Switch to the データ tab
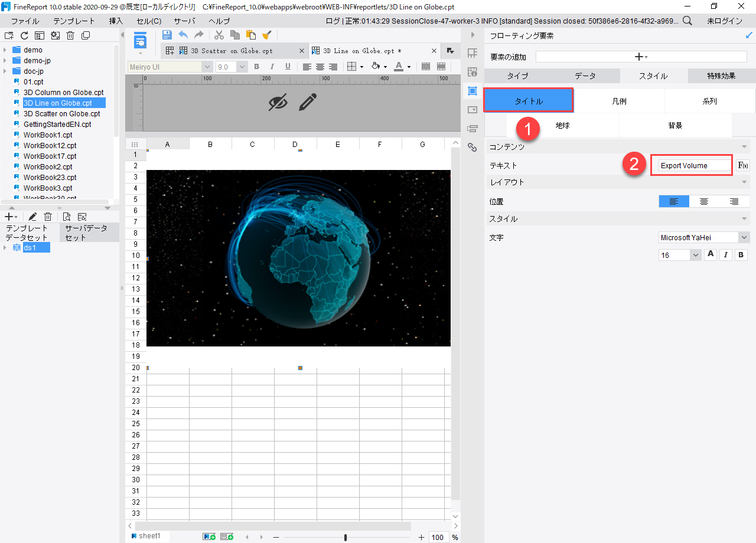756x543 pixels. tap(585, 76)
